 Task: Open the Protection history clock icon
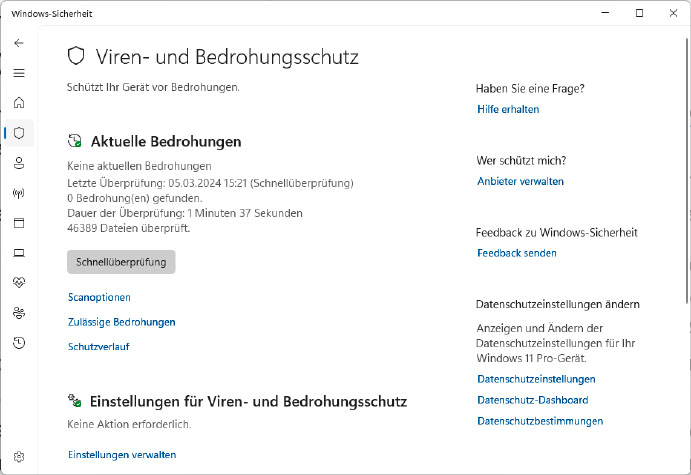(x=19, y=343)
